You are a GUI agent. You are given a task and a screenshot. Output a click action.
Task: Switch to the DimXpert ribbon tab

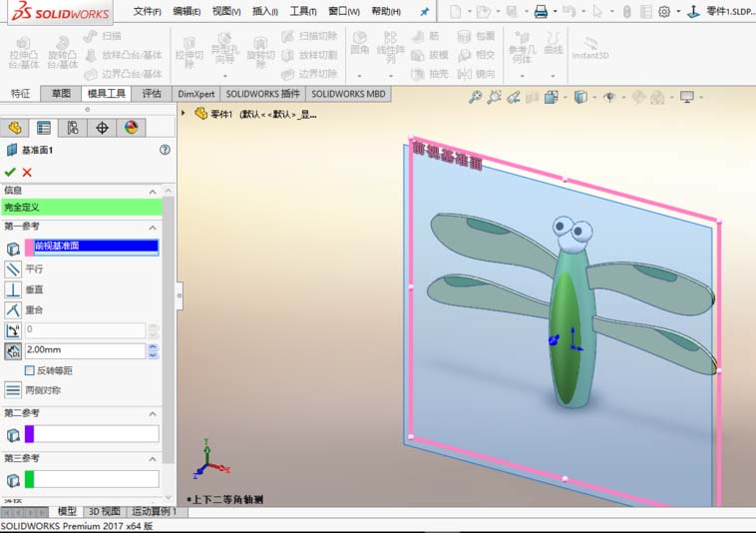point(195,94)
